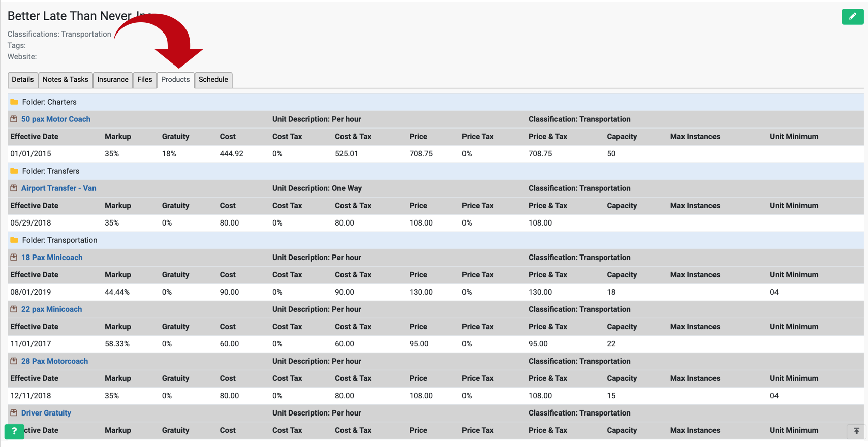The width and height of the screenshot is (868, 447).
Task: Click the scroll-to-top arrow icon
Action: (856, 431)
